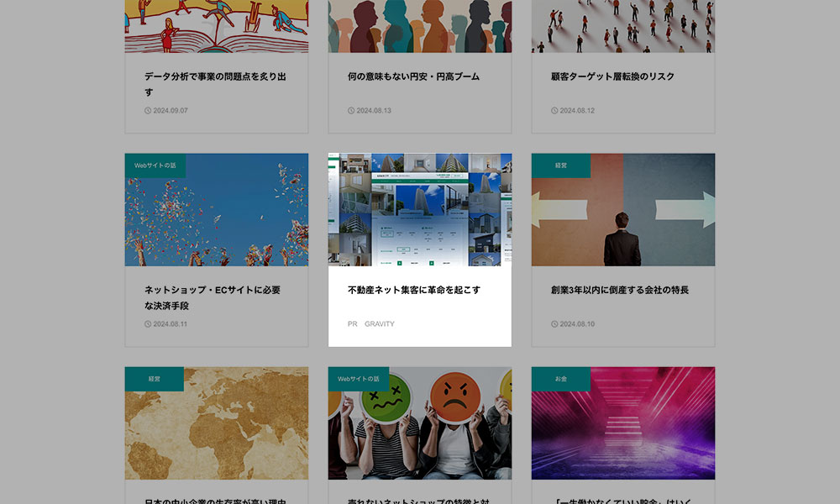
Task: Select 経営 tag on businessman arrows image
Action: (561, 165)
